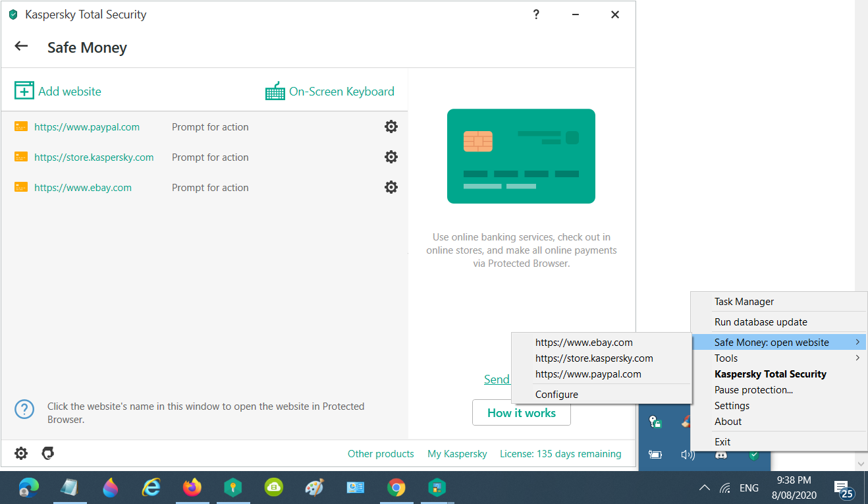Expand the Safe Money: open website submenu arrow
Image resolution: width=868 pixels, height=504 pixels.
coord(857,342)
